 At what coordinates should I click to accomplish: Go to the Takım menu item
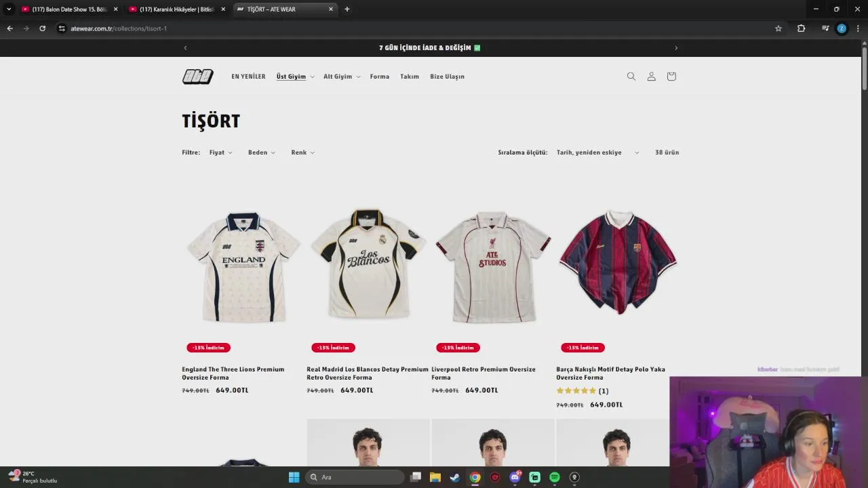tap(410, 77)
